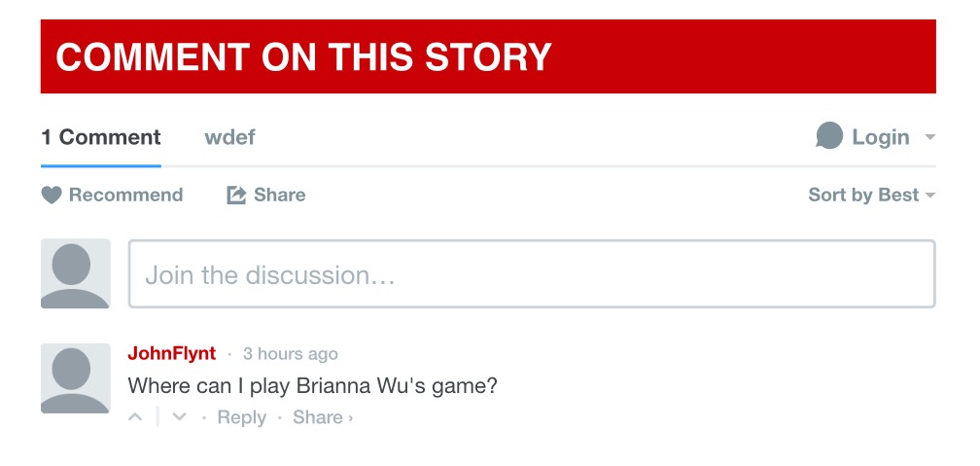Click Reply under JohnFlynt's comment
Image resolution: width=980 pixels, height=466 pixels.
[241, 417]
